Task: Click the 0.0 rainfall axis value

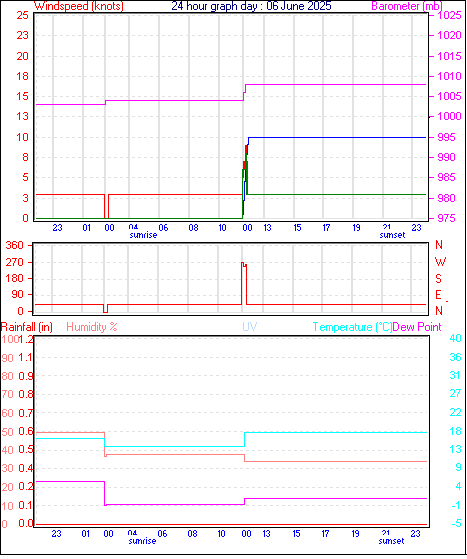Action: [26, 524]
